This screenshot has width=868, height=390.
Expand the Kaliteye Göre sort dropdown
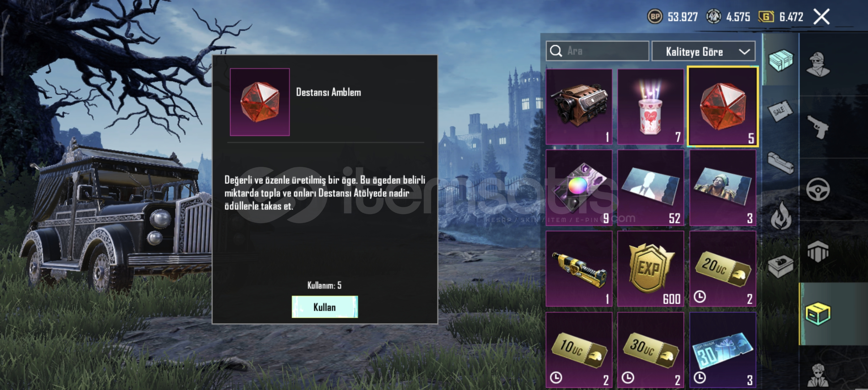703,51
